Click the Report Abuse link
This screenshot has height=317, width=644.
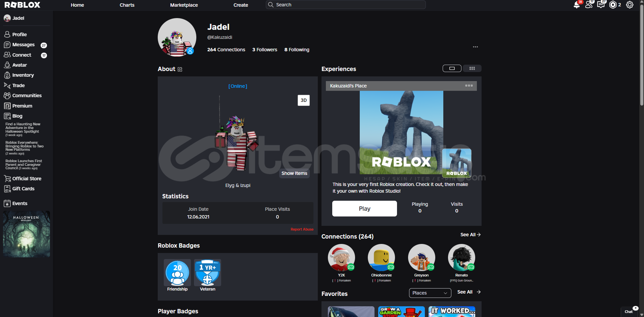click(x=302, y=229)
